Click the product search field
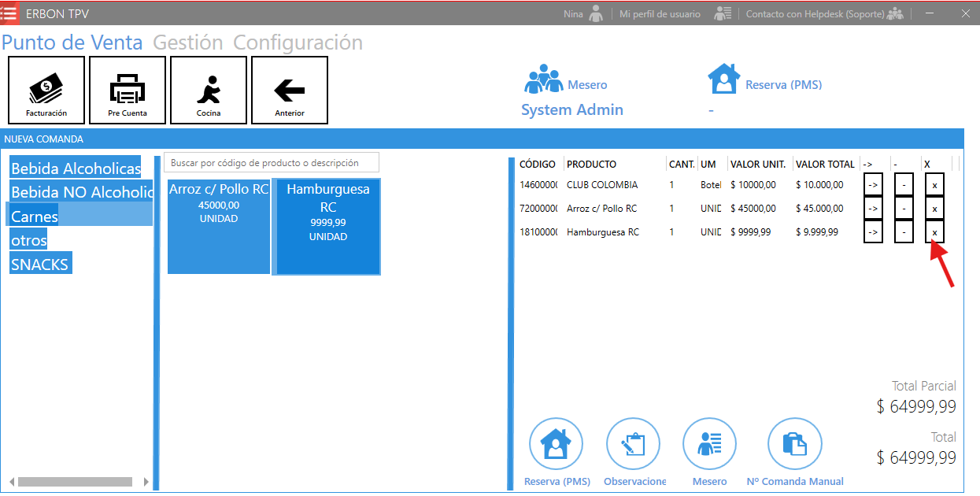The width and height of the screenshot is (980, 496). [271, 163]
